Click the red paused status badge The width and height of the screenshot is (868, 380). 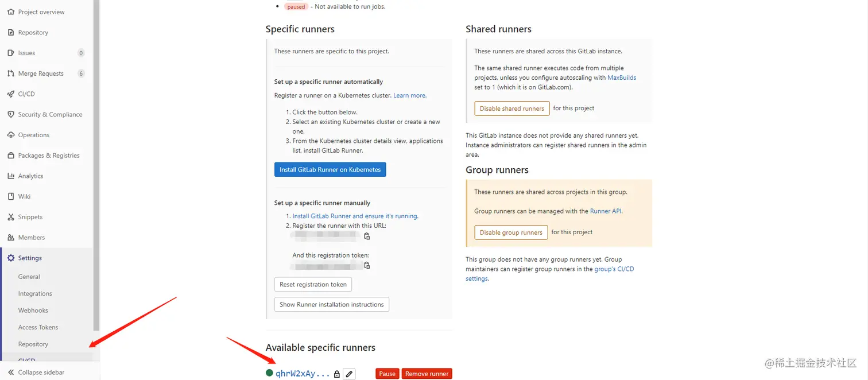pos(296,7)
